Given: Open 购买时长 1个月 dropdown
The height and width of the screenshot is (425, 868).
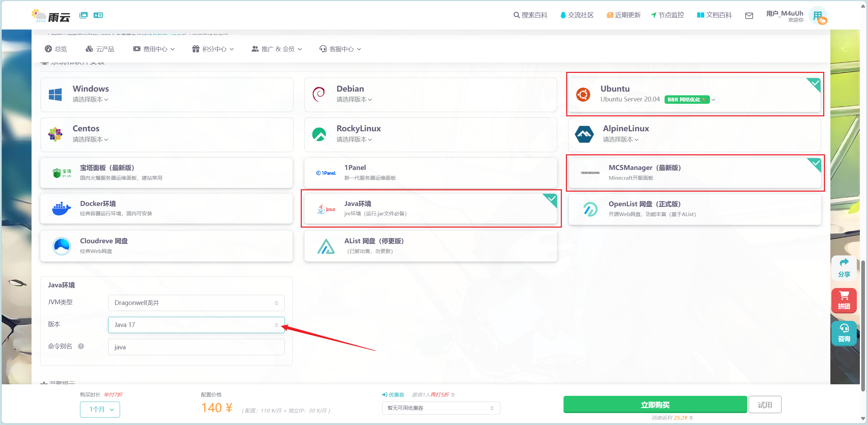Looking at the screenshot, I should (x=100, y=409).
